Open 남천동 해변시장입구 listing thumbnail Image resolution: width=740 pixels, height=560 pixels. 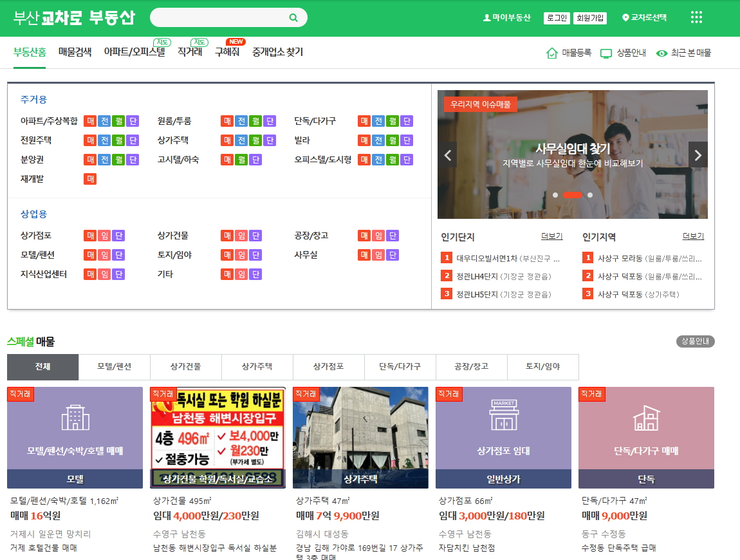(x=217, y=438)
